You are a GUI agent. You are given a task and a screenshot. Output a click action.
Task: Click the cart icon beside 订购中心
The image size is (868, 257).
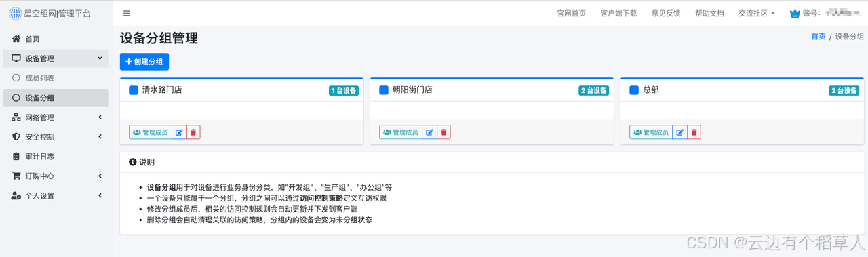[x=16, y=176]
